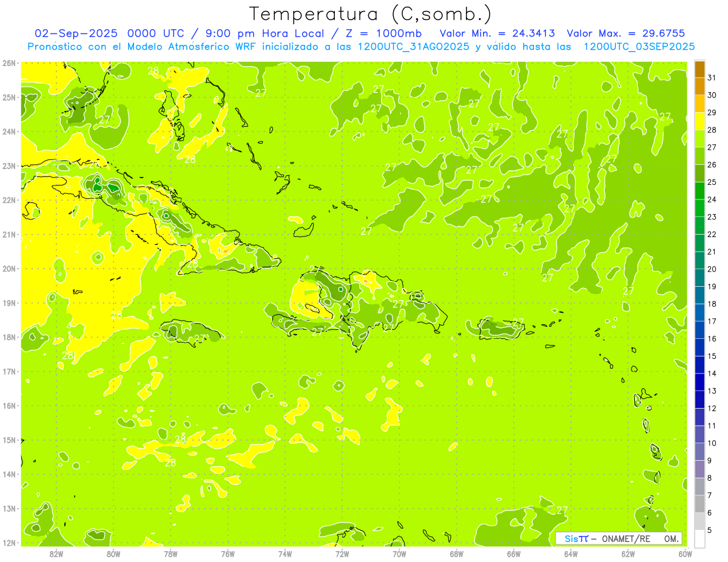
Task: Click the '12N' latitude axis label
Action: point(9,543)
